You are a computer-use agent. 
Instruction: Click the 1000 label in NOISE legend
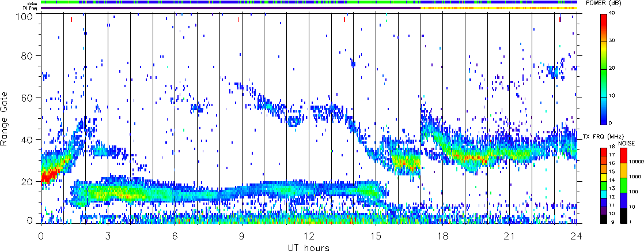pyautogui.click(x=635, y=177)
